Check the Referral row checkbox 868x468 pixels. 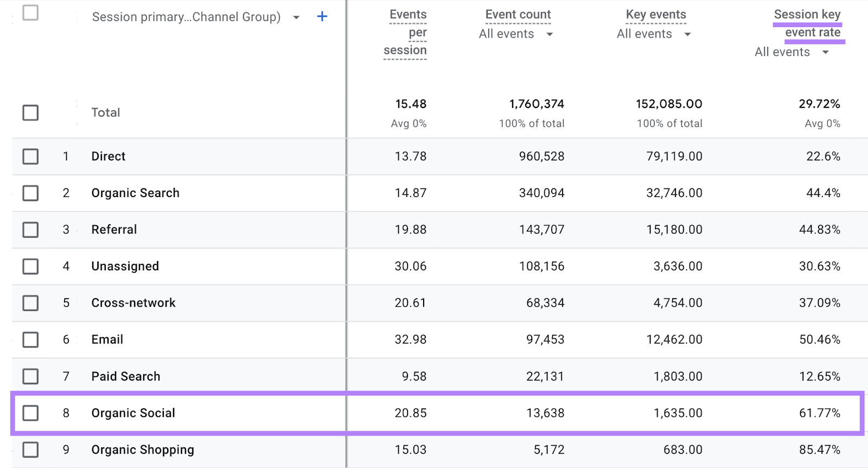30,230
